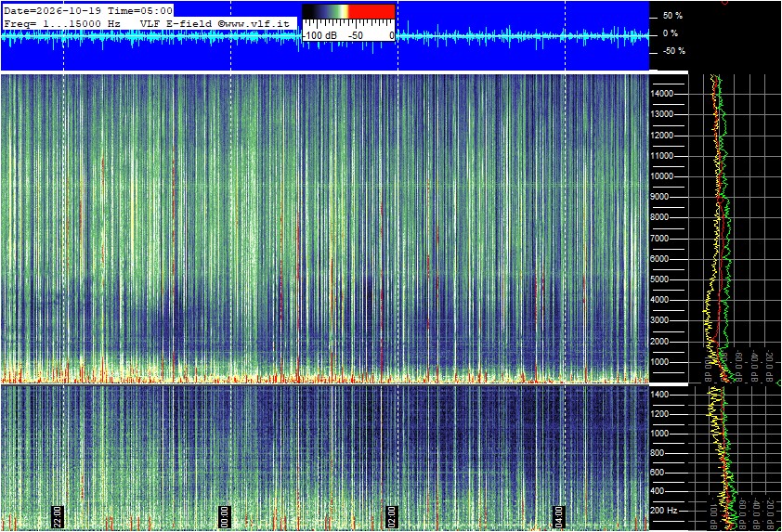Click the 200 Hz label on lower axis
The height and width of the screenshot is (532, 782).
click(x=664, y=511)
